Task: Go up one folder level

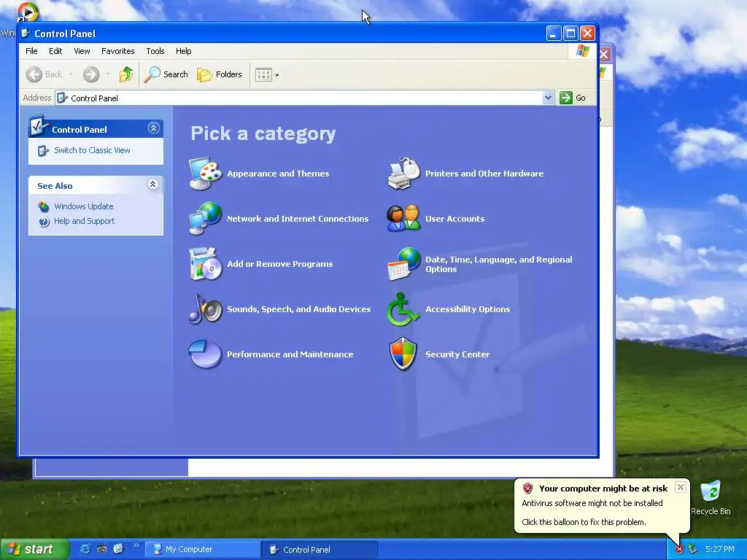Action: [126, 74]
